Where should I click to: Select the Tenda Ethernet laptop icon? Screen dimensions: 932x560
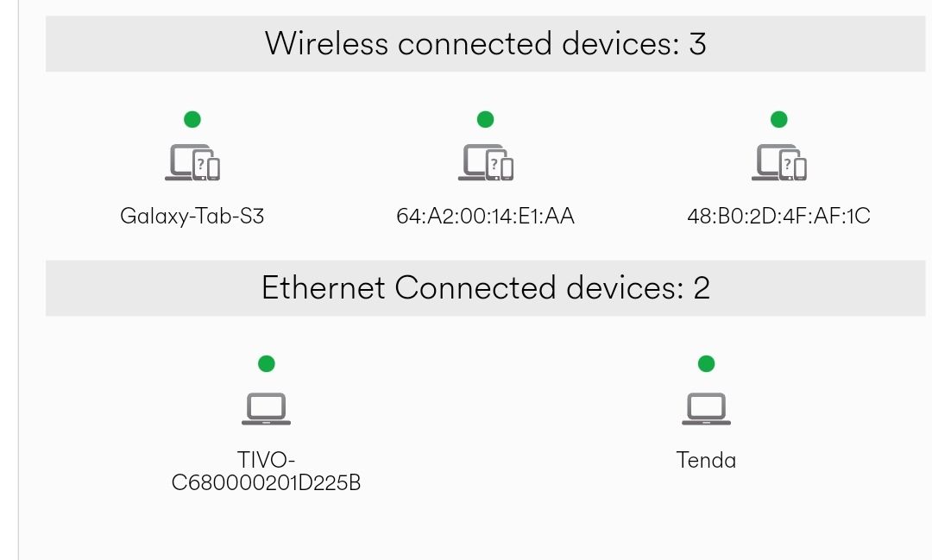point(706,409)
